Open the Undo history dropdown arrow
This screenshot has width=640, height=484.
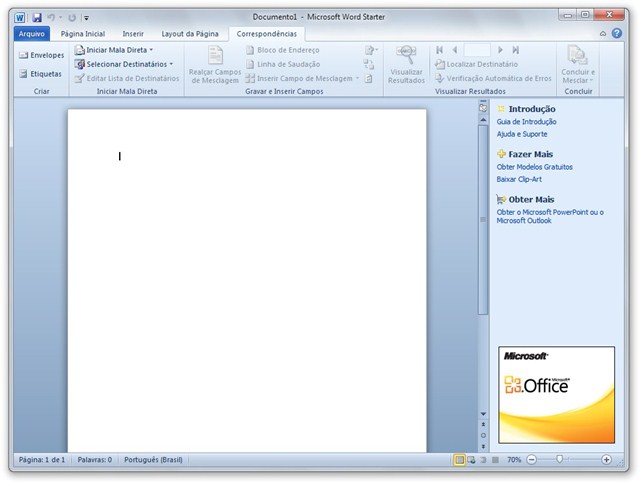point(60,18)
